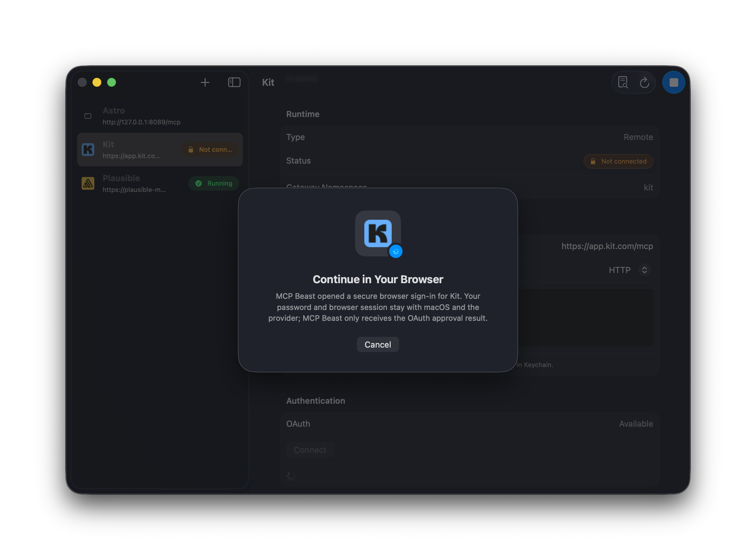This screenshot has width=756, height=560.
Task: Stop the server with blue stop button
Action: (x=673, y=82)
